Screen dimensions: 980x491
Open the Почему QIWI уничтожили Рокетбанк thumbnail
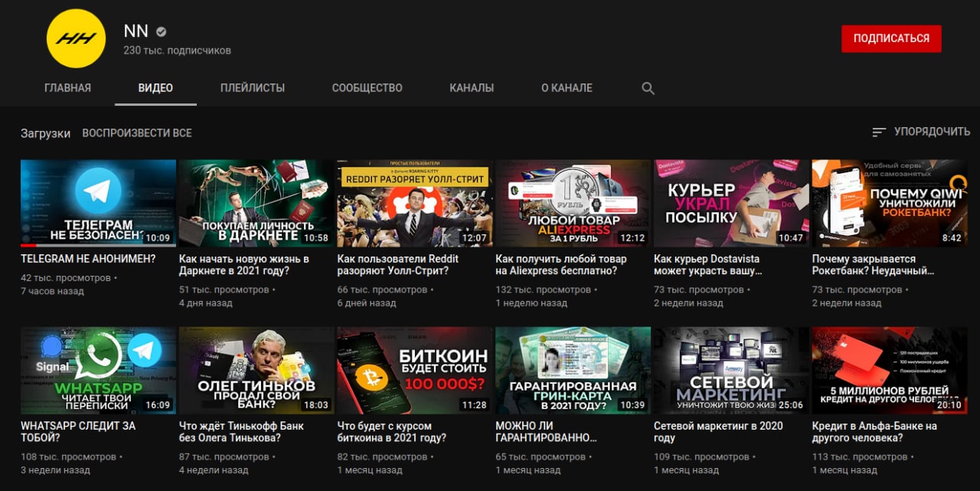[890, 203]
